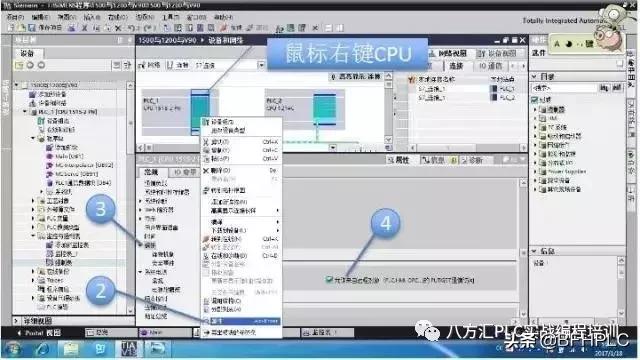This screenshot has width=640, height=360.
Task: Open the edit menu in menu bar
Action: click(40, 17)
